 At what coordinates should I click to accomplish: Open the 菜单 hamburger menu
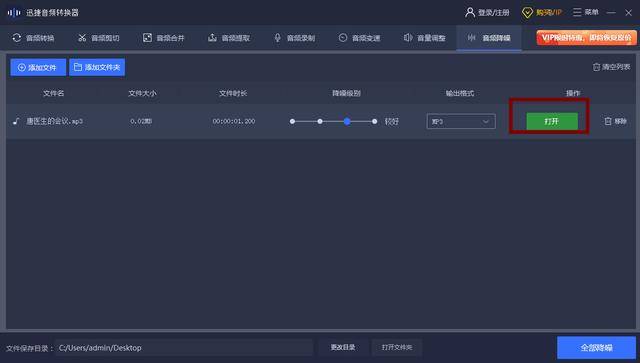(586, 12)
